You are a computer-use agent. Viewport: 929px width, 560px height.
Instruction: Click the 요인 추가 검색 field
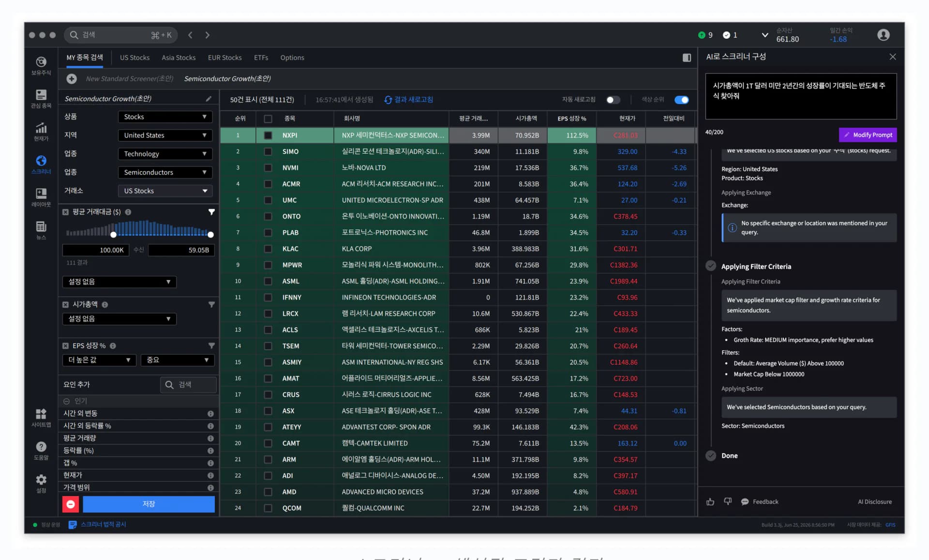pos(188,384)
